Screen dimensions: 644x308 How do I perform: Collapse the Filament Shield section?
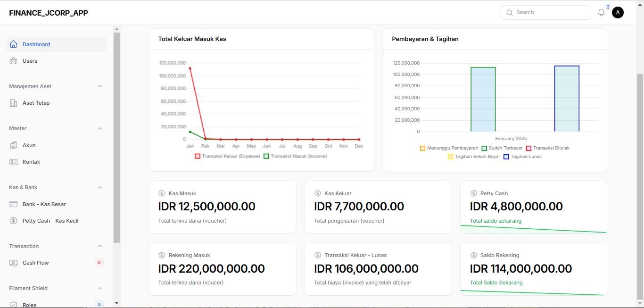coord(99,288)
